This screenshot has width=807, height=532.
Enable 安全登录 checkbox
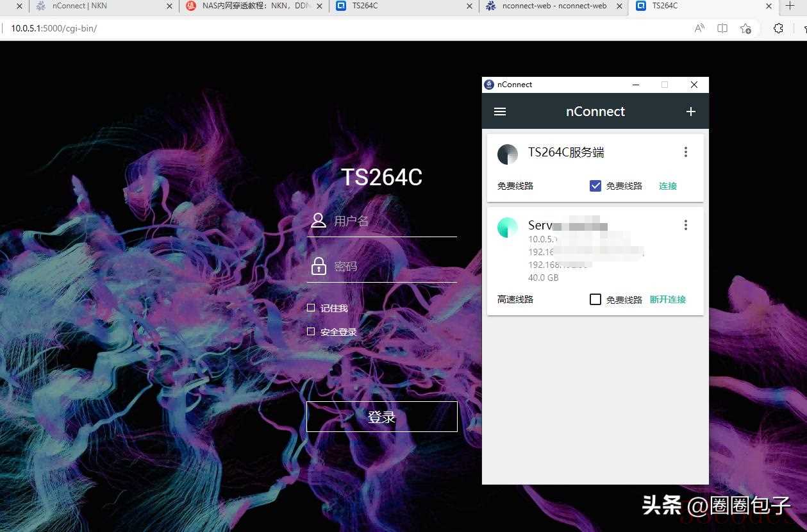(x=311, y=331)
